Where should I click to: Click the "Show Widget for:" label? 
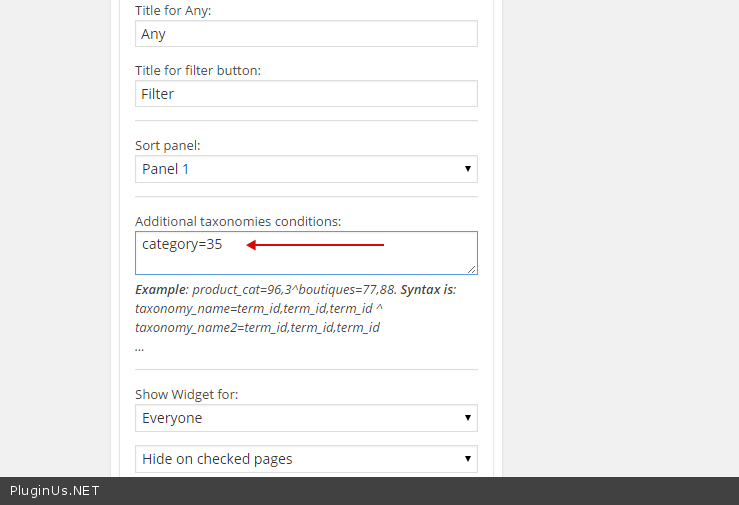point(187,395)
